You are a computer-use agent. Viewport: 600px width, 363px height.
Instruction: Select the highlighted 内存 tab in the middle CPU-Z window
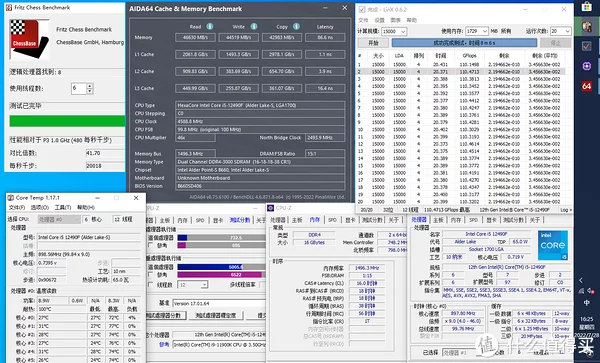click(x=315, y=220)
